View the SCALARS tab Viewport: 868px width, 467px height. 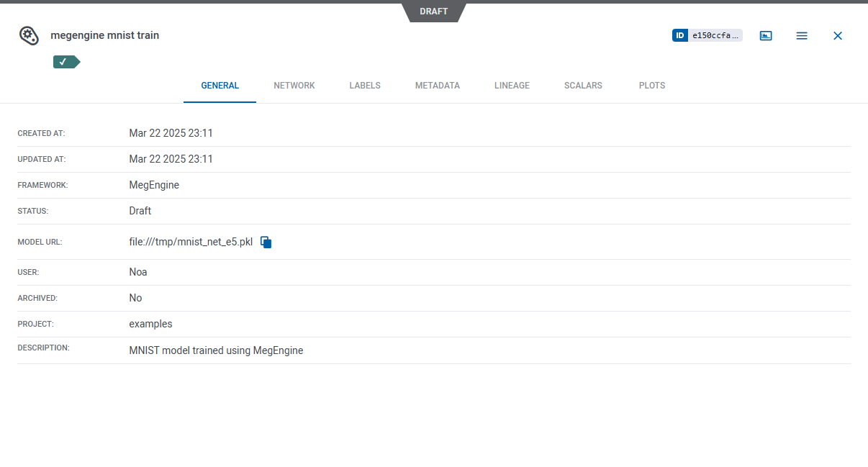pyautogui.click(x=583, y=85)
